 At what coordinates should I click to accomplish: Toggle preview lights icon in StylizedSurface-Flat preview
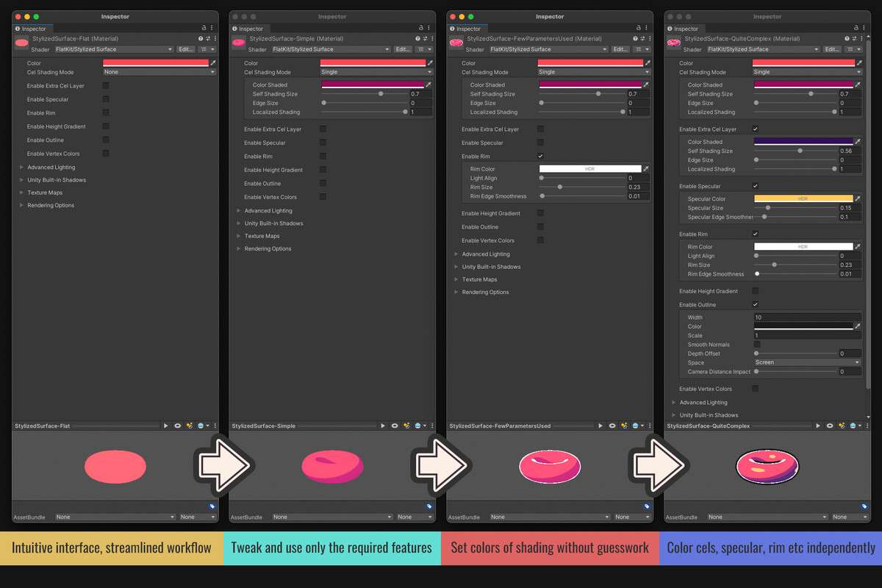pos(189,426)
